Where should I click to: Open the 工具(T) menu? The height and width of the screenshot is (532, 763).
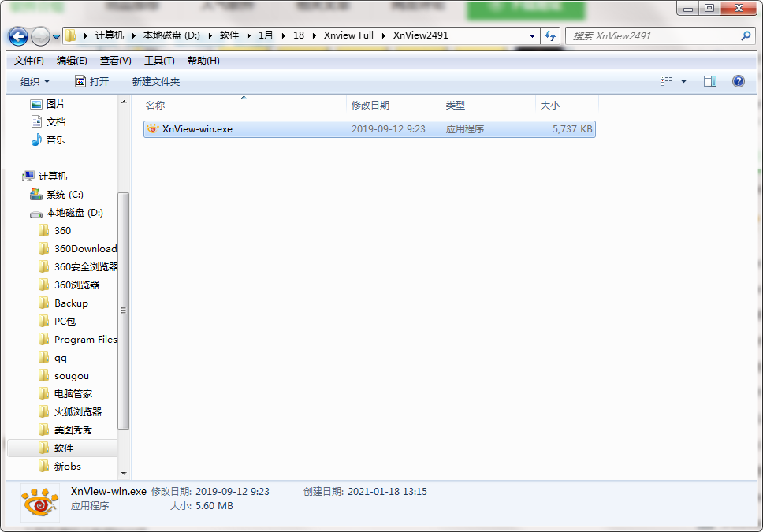[x=159, y=61]
